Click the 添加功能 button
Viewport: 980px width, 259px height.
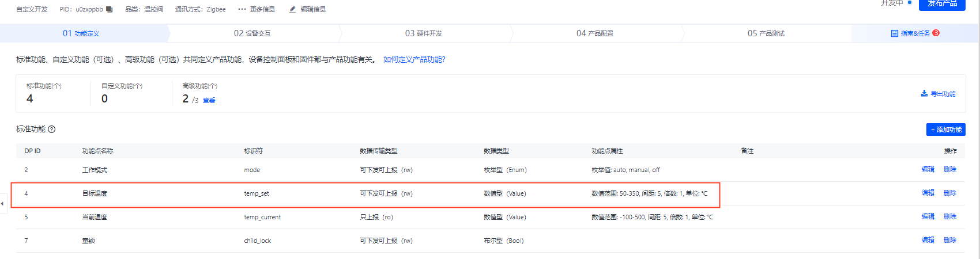point(946,129)
